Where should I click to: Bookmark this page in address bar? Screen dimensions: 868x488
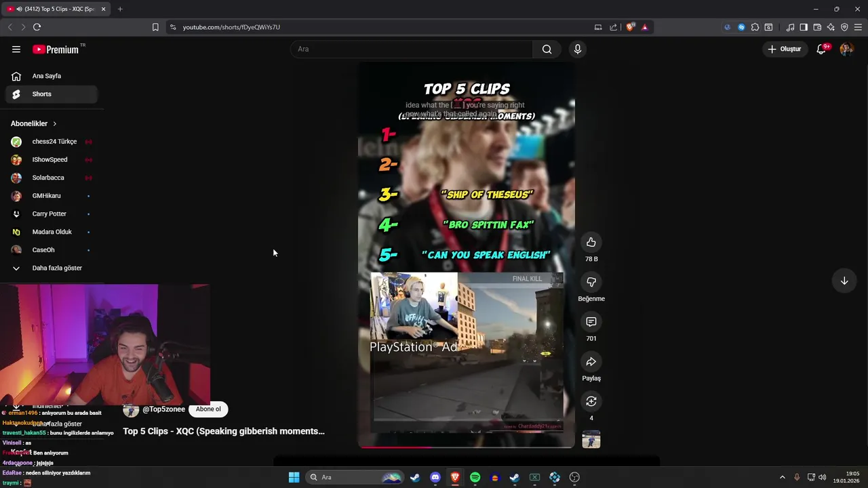[155, 27]
